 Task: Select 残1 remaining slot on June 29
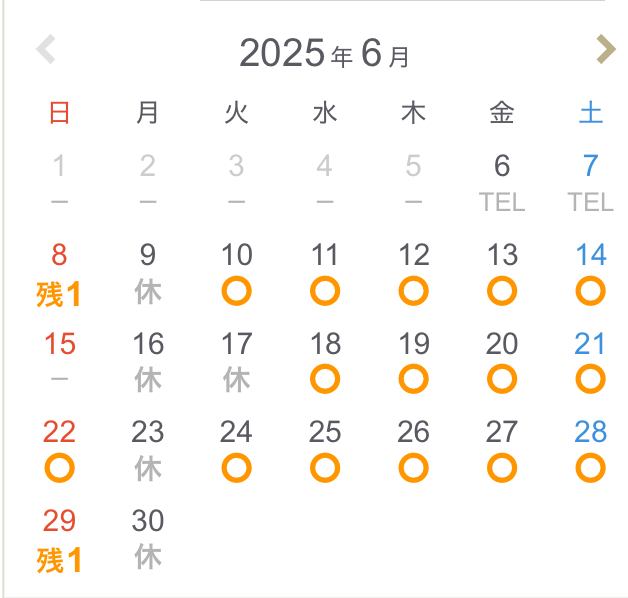tap(59, 560)
